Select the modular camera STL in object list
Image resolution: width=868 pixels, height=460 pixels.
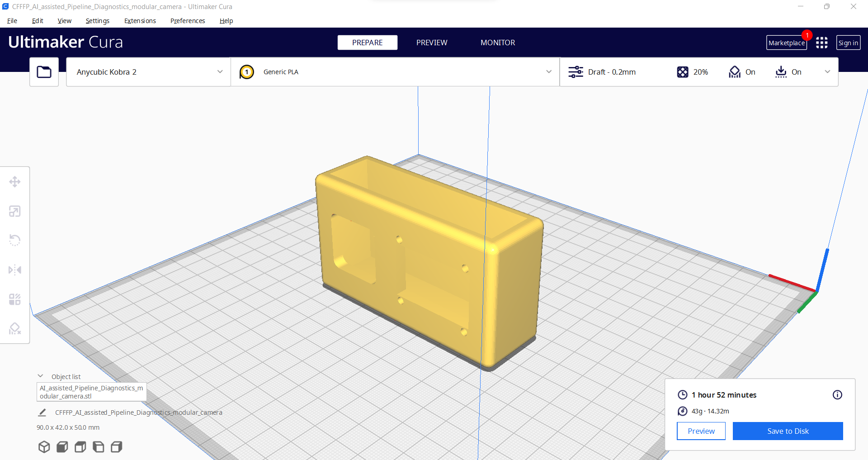point(91,392)
